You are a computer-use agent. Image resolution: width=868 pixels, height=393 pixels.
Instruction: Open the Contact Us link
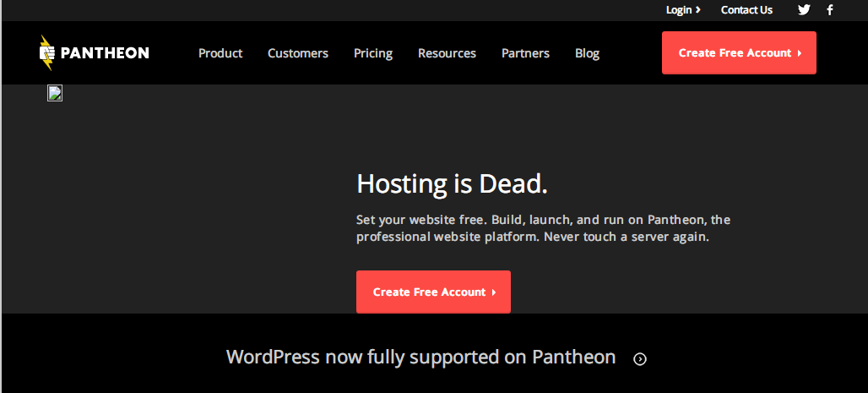pos(746,10)
